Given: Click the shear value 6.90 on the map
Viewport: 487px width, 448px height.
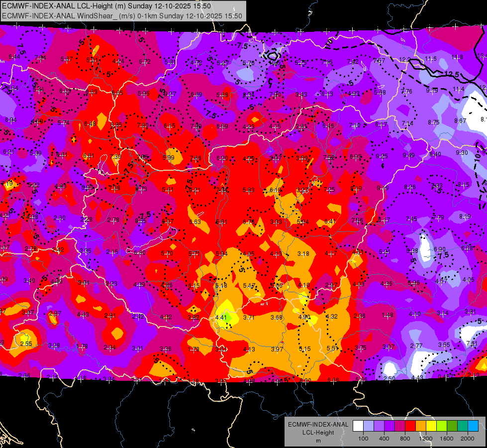Looking at the screenshot, I should [x=439, y=249].
